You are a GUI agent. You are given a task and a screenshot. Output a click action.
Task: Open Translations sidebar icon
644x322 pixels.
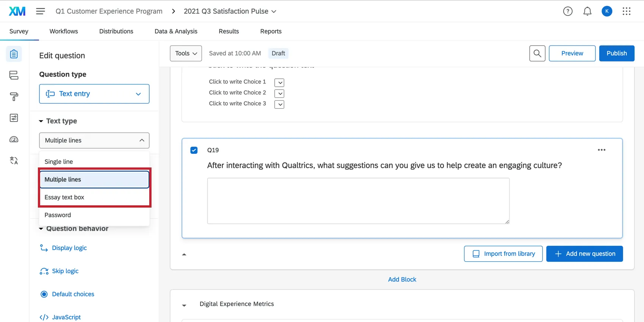point(14,161)
